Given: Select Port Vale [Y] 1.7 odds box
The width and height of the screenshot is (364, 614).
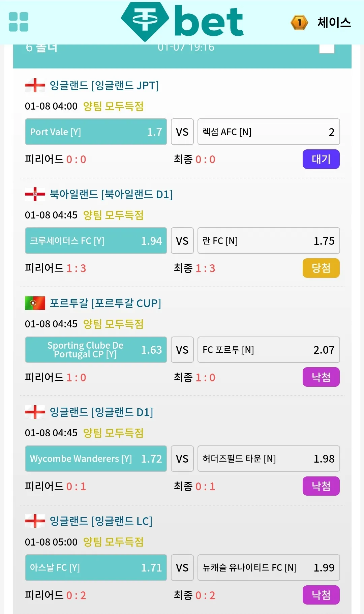Looking at the screenshot, I should (x=96, y=132).
